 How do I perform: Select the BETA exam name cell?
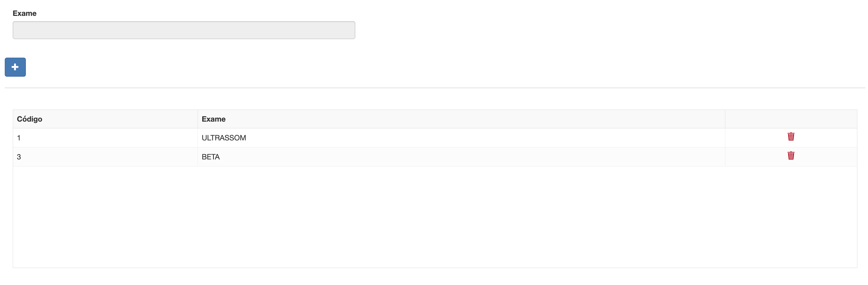click(x=211, y=157)
